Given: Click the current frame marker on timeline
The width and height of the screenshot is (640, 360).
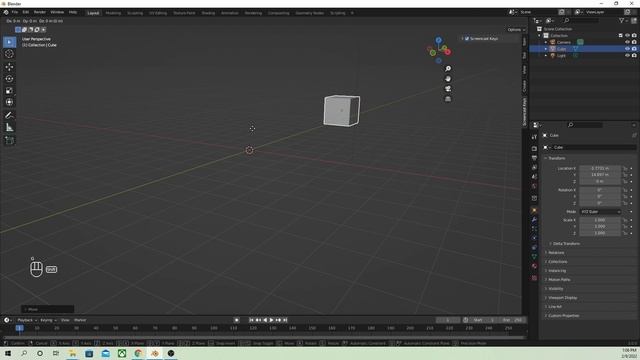Looking at the screenshot, I should click(19, 328).
